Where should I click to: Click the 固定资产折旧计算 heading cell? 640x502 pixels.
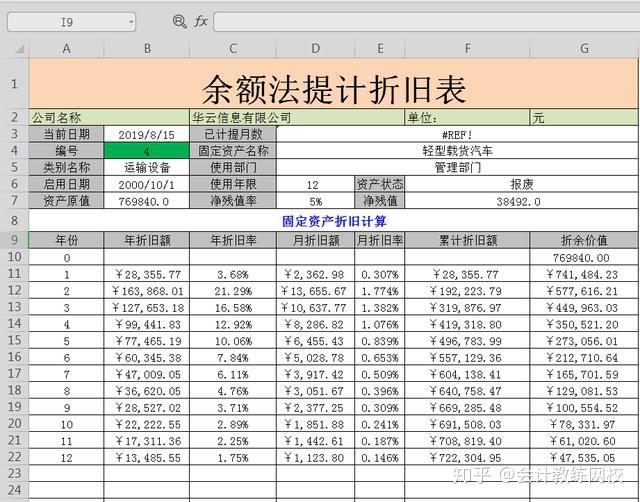coord(333,221)
